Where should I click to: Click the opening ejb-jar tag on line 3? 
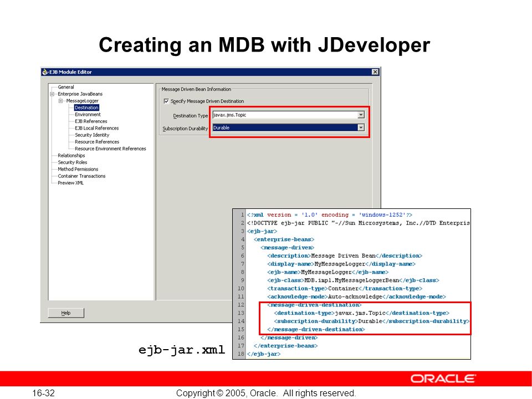(262, 231)
